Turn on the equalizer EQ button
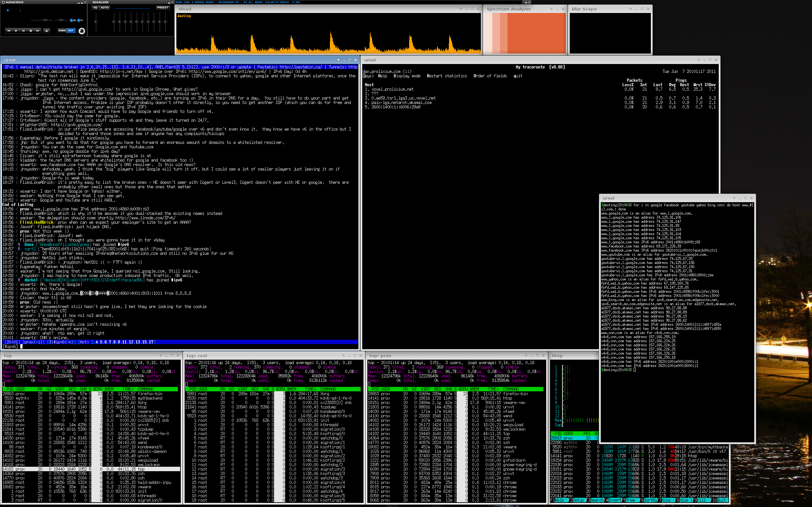Screen dimensions: 812x507 click(95, 8)
